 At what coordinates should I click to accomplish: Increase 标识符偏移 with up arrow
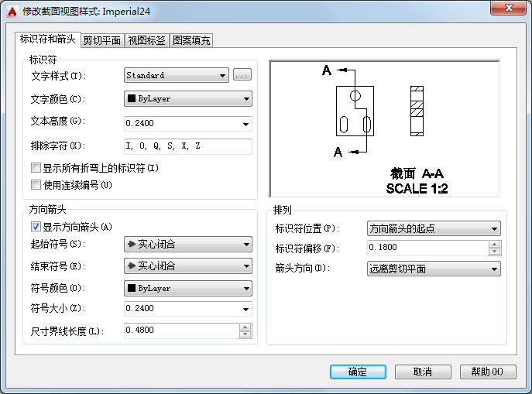[495, 245]
